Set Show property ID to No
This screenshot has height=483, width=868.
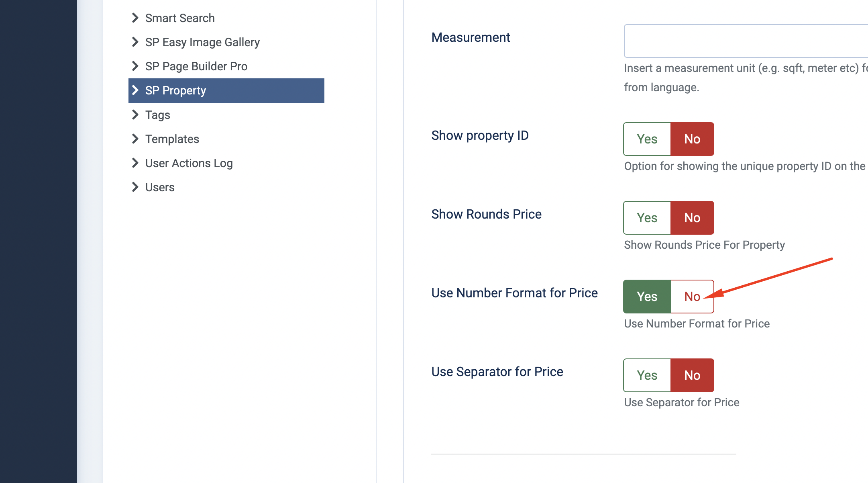tap(692, 139)
